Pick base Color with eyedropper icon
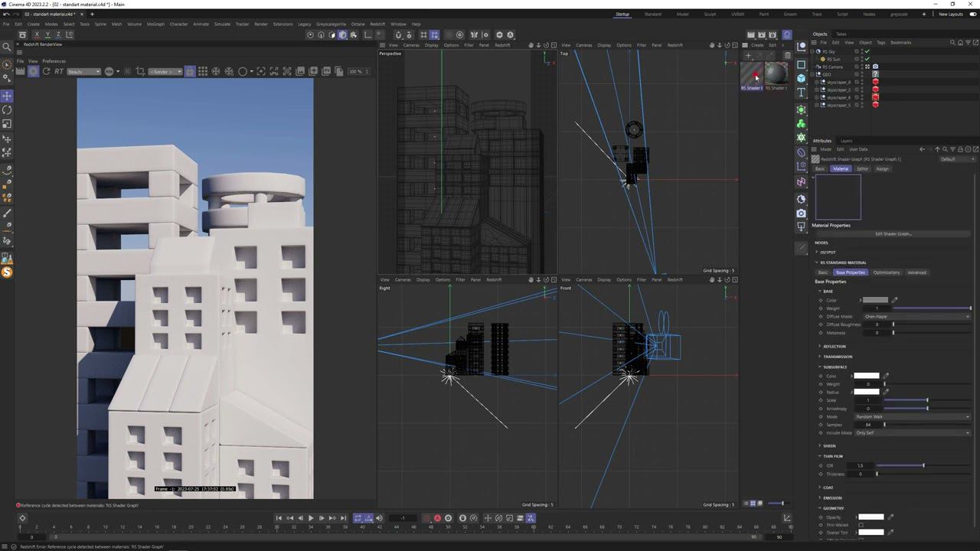980x551 pixels. pos(894,300)
